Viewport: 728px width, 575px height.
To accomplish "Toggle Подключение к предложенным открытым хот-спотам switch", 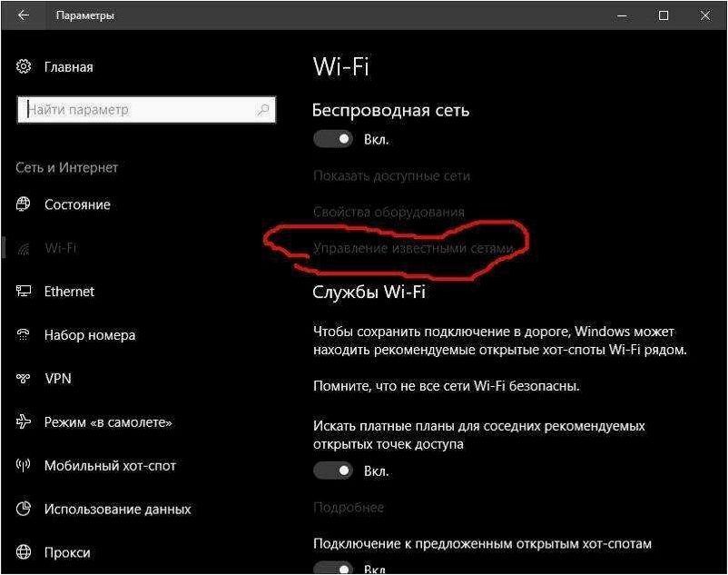I will pos(333,569).
